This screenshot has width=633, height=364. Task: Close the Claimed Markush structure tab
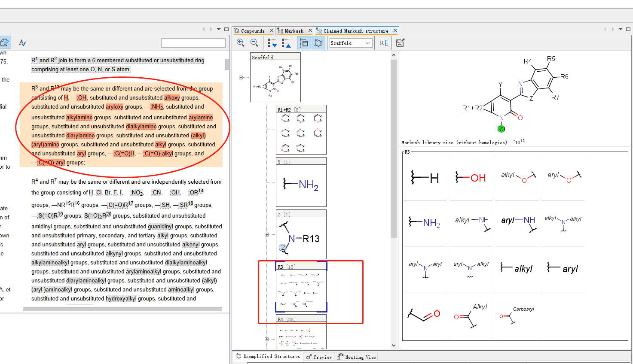(x=395, y=30)
